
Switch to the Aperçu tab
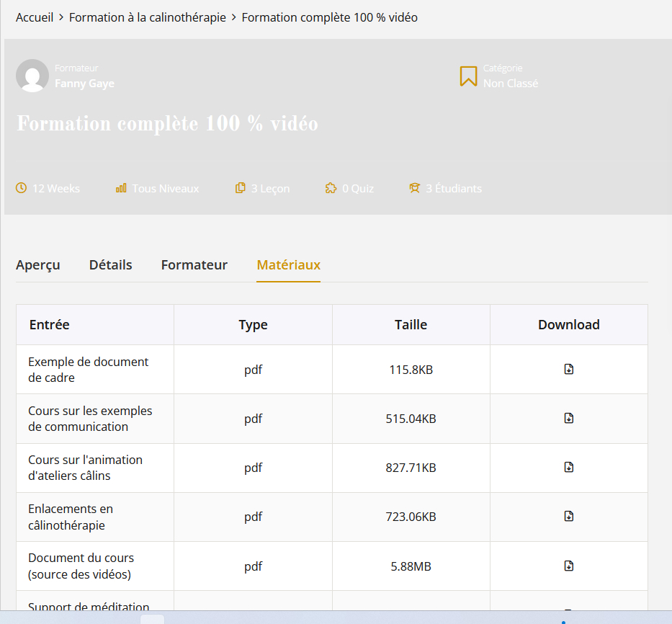[x=38, y=265]
